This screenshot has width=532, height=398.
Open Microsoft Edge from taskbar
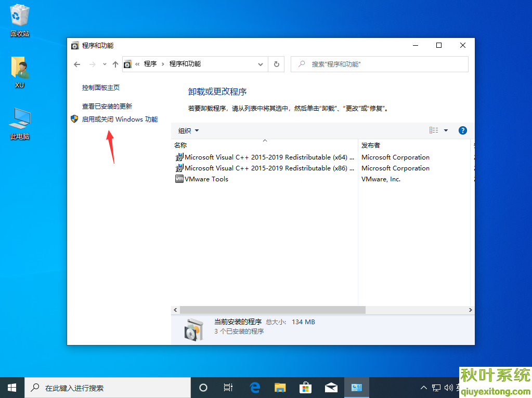tap(255, 388)
